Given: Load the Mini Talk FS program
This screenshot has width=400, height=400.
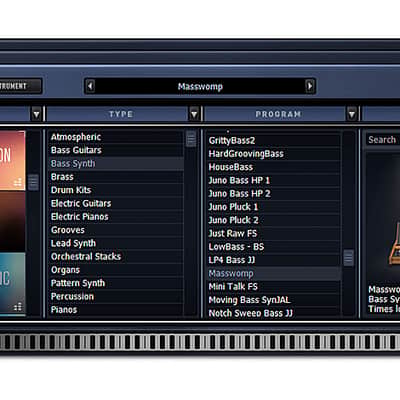Looking at the screenshot, I should [x=274, y=287].
